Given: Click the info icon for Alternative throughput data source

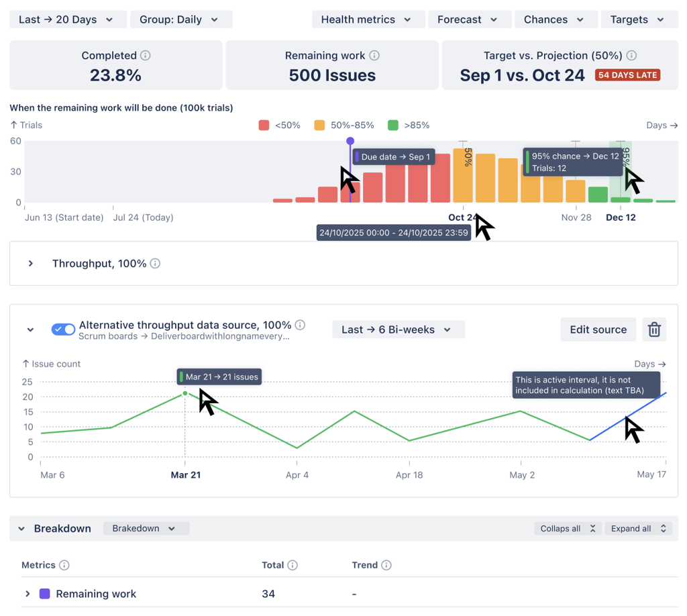Looking at the screenshot, I should click(x=300, y=324).
